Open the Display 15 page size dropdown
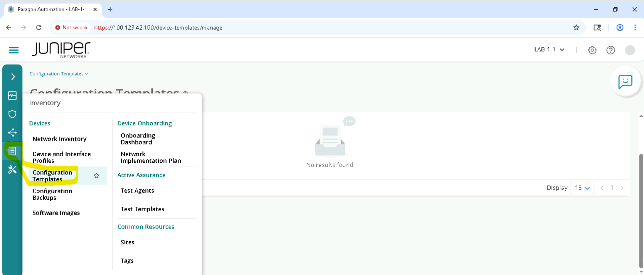Viewport: 644px width, 275px height. [x=582, y=188]
